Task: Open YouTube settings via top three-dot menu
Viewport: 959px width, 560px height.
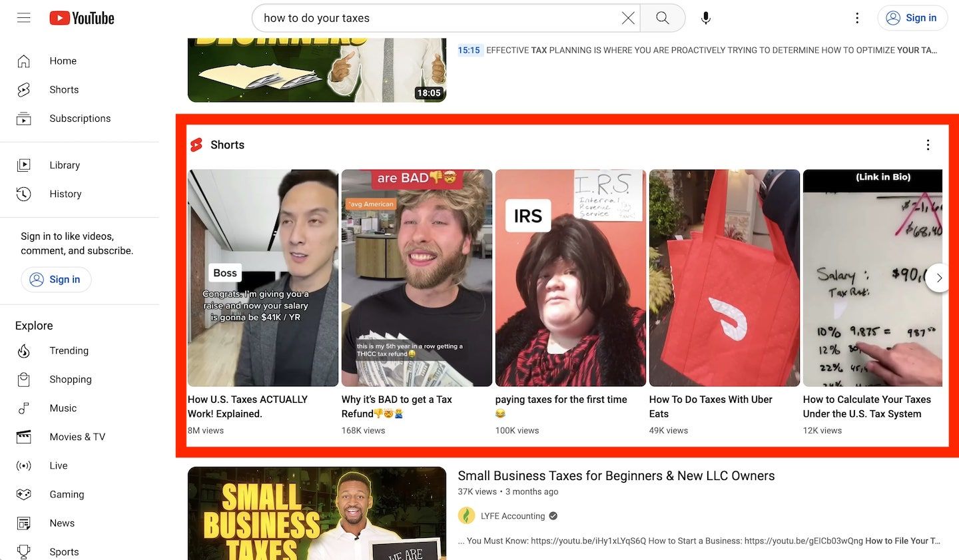Action: (x=856, y=18)
